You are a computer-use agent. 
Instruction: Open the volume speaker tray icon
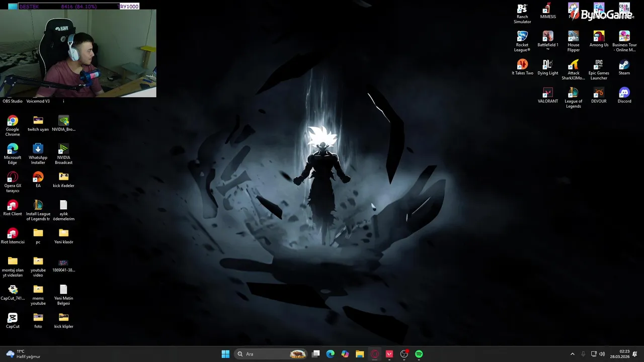coord(602,354)
